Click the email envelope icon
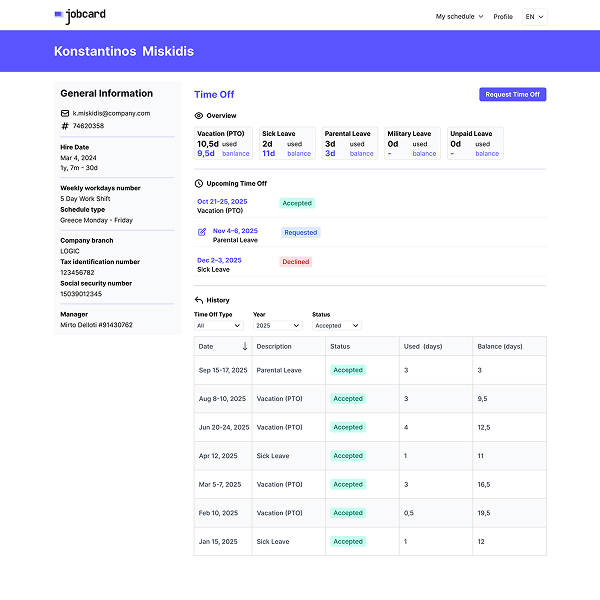This screenshot has height=600, width=600. click(65, 113)
